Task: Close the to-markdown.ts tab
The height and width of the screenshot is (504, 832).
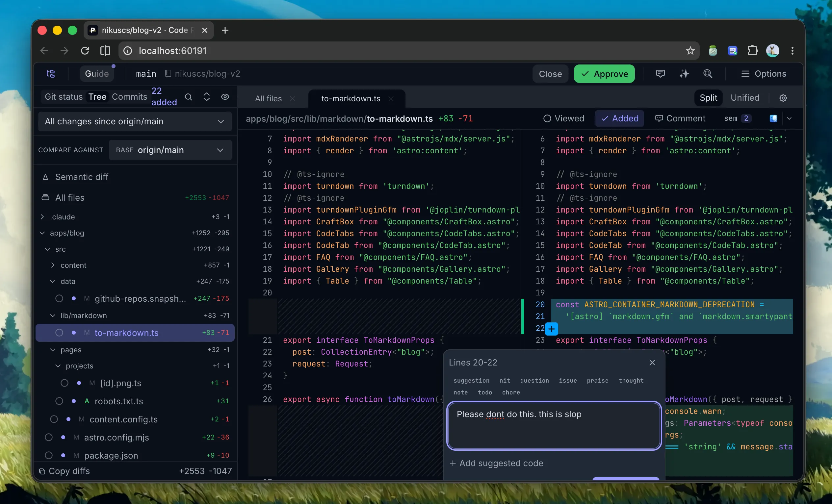Action: click(391, 99)
